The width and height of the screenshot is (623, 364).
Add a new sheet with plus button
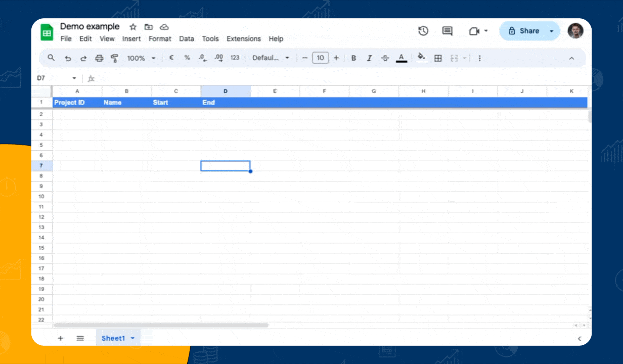tap(61, 338)
